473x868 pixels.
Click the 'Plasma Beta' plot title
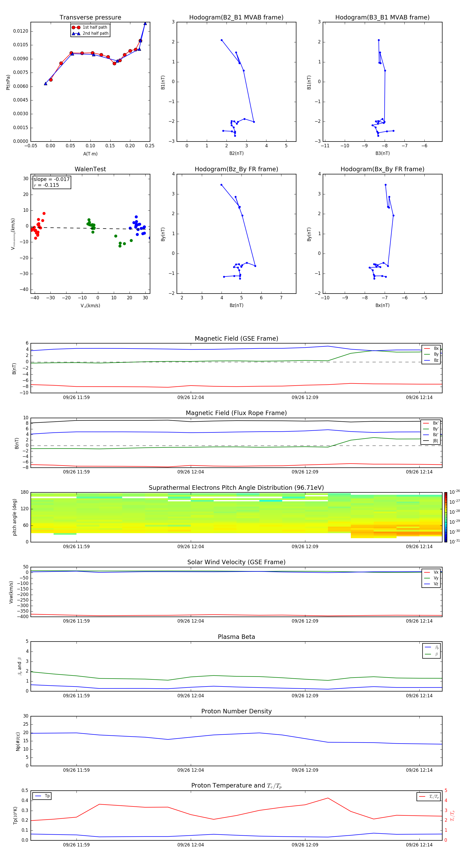pyautogui.click(x=236, y=637)
